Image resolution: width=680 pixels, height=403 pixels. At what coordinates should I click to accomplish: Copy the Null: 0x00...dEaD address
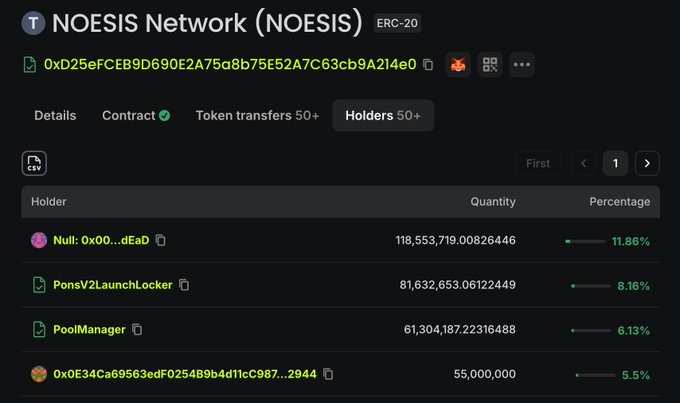pos(160,240)
